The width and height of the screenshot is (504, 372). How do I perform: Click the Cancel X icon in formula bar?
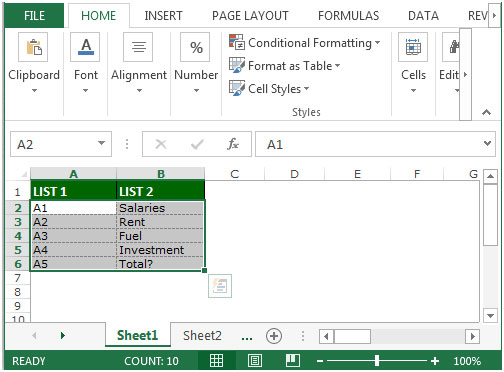point(161,144)
